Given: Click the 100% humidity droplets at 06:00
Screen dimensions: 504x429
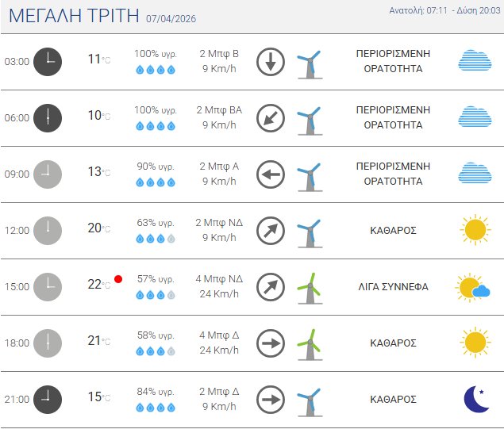Looking at the screenshot, I should [156, 125].
